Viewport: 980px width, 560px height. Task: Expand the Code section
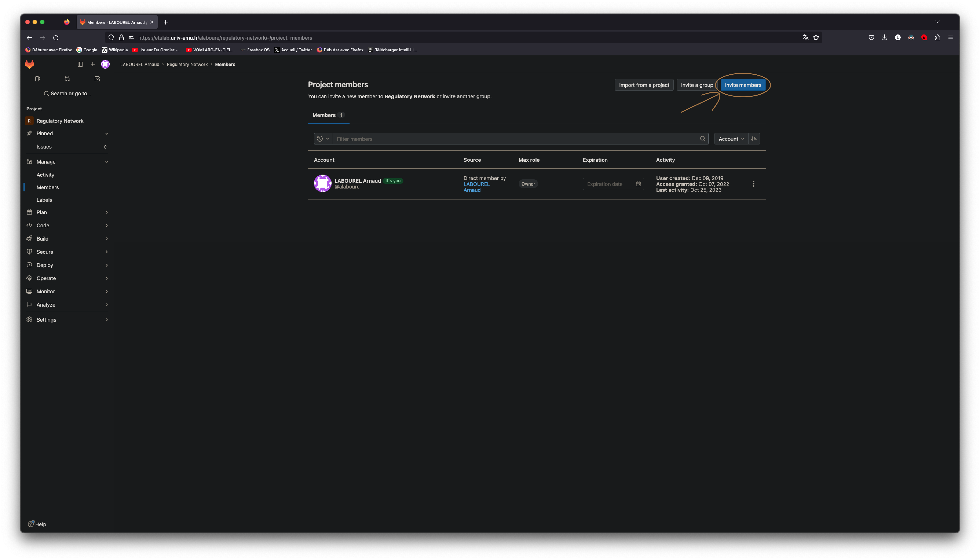(68, 225)
